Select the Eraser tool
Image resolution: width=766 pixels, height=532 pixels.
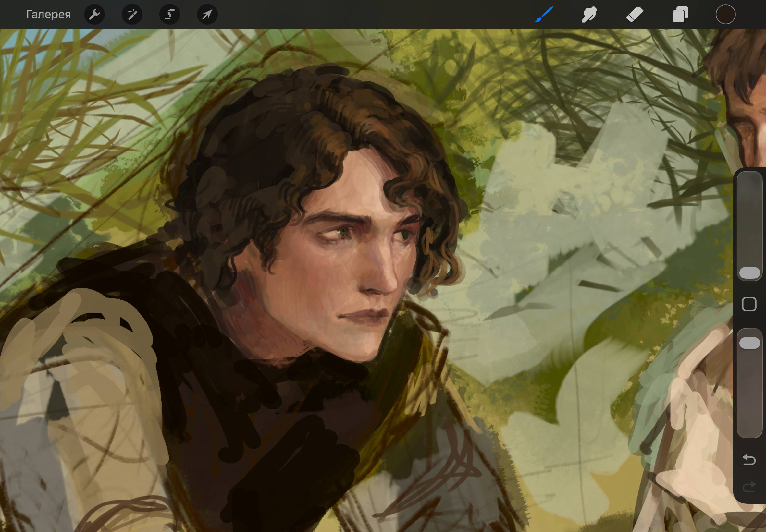pos(635,15)
